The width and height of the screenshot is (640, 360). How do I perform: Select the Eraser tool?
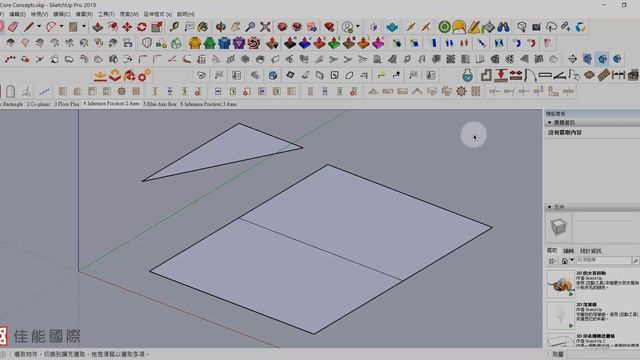[13, 27]
